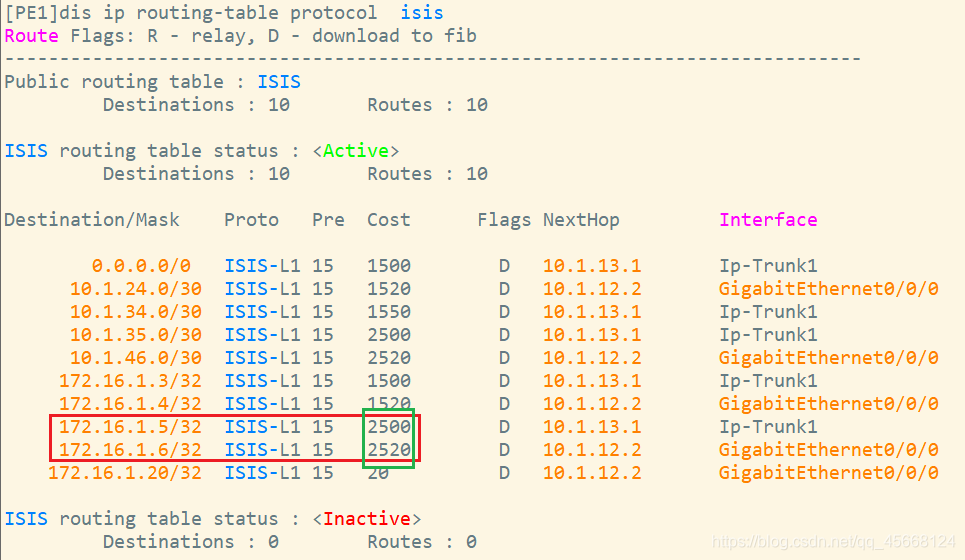Click "Public routing table" label
The image size is (965, 560).
[114, 82]
